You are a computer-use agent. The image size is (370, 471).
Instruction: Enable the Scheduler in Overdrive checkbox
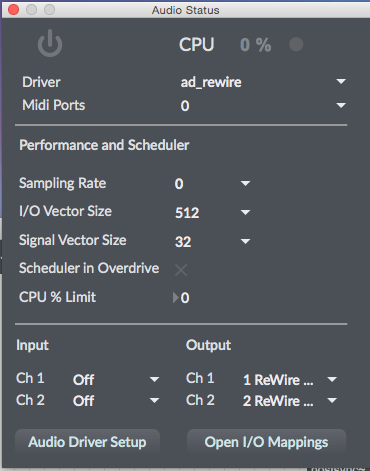tap(181, 270)
